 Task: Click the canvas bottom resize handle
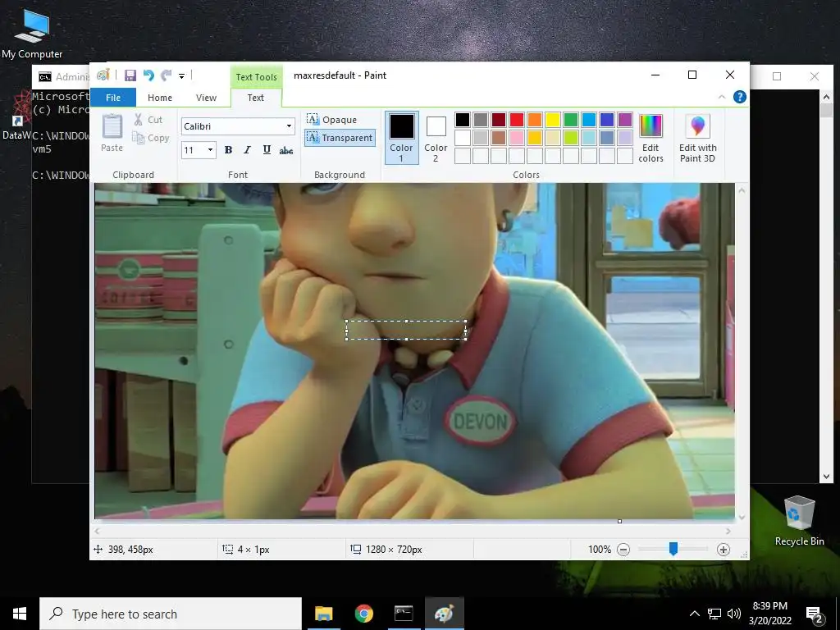point(620,521)
